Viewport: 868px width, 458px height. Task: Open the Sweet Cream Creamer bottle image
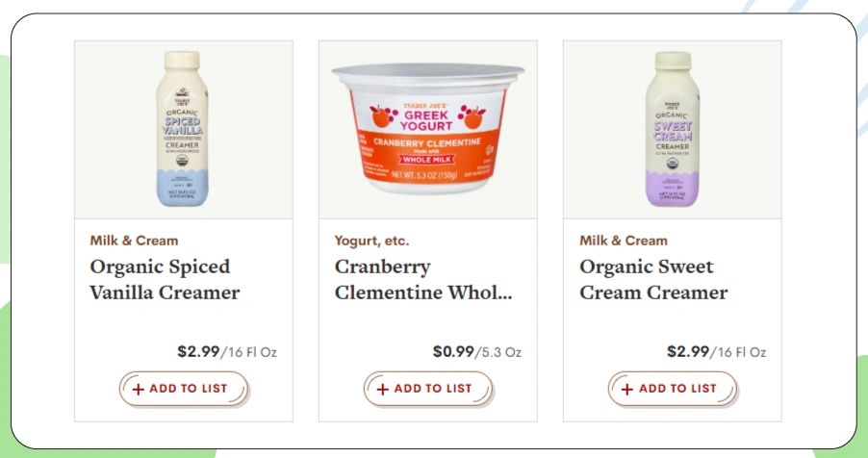(673, 130)
